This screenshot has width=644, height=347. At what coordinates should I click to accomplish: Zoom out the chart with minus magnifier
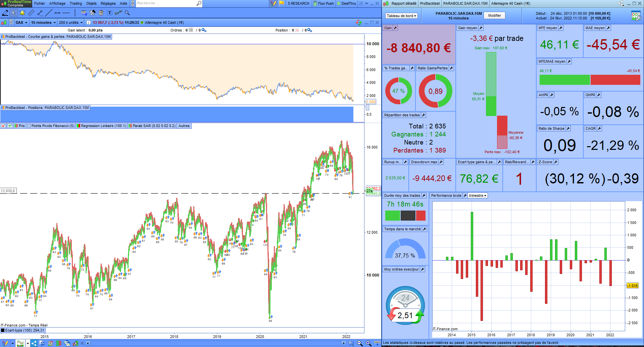[360, 343]
